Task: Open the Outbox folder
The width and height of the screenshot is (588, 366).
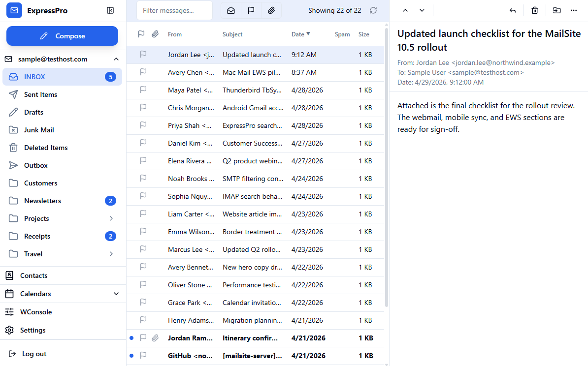Action: click(62, 165)
